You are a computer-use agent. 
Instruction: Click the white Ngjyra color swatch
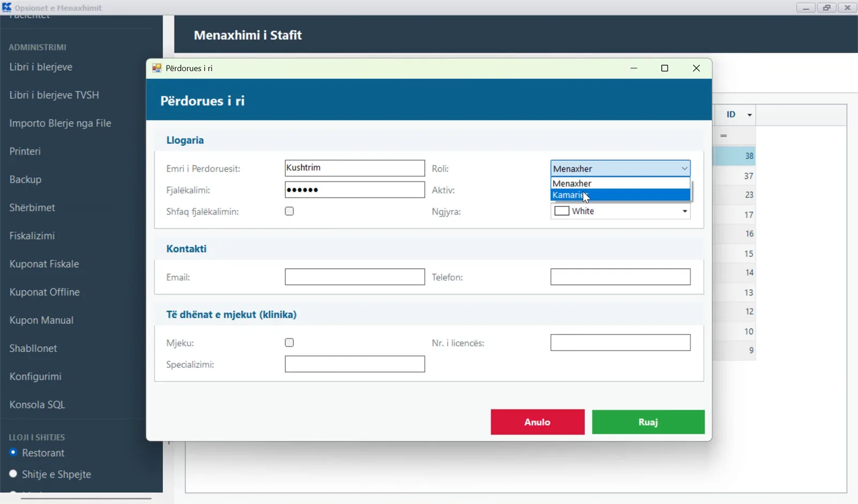(561, 211)
